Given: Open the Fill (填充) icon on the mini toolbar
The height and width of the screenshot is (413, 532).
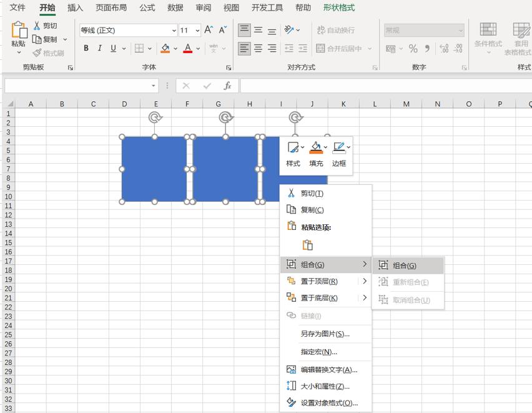Looking at the screenshot, I should [315, 147].
